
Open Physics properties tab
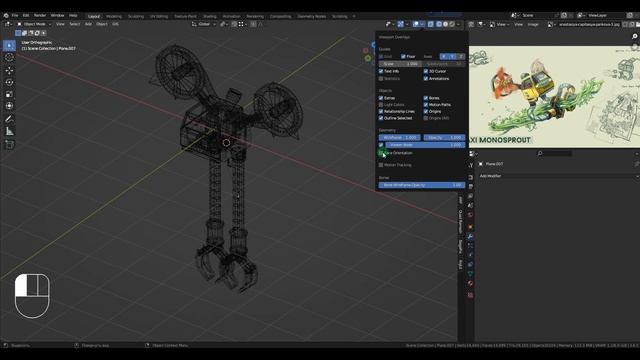coord(470,255)
